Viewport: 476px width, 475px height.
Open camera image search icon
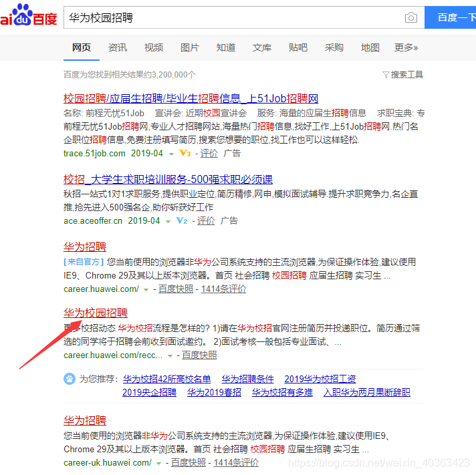coord(411,17)
